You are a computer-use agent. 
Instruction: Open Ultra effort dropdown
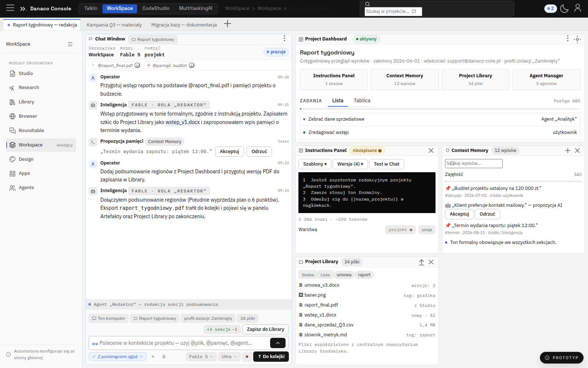[x=229, y=357]
